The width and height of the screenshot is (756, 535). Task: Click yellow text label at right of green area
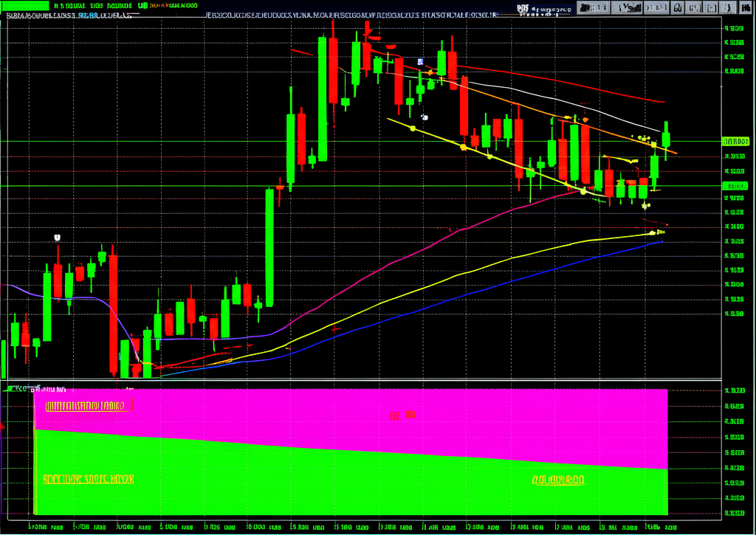click(x=559, y=480)
